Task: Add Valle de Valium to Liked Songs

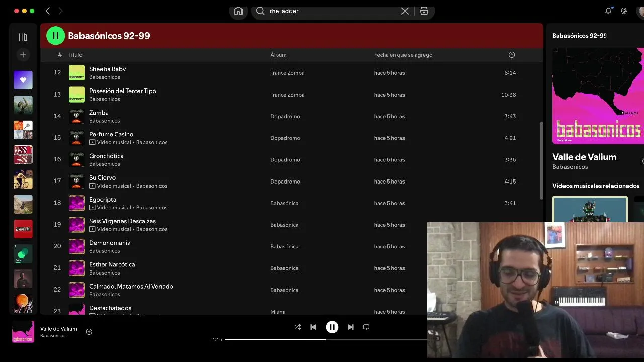Action: [89, 332]
